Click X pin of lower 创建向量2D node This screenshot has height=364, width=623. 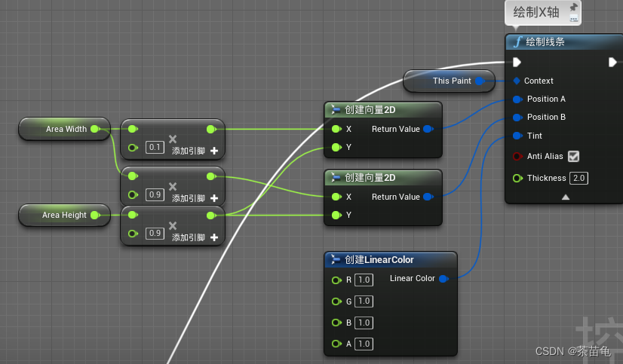pyautogui.click(x=336, y=197)
